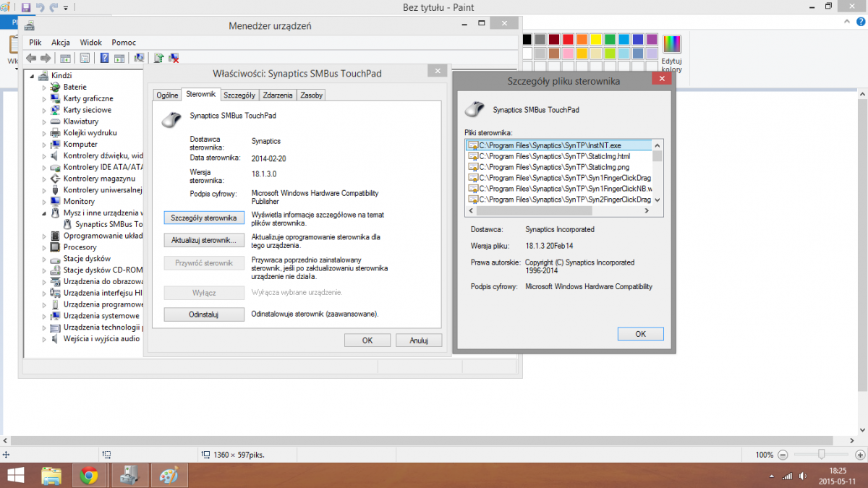Pick the yellow color swatch in Paint palette

595,39
